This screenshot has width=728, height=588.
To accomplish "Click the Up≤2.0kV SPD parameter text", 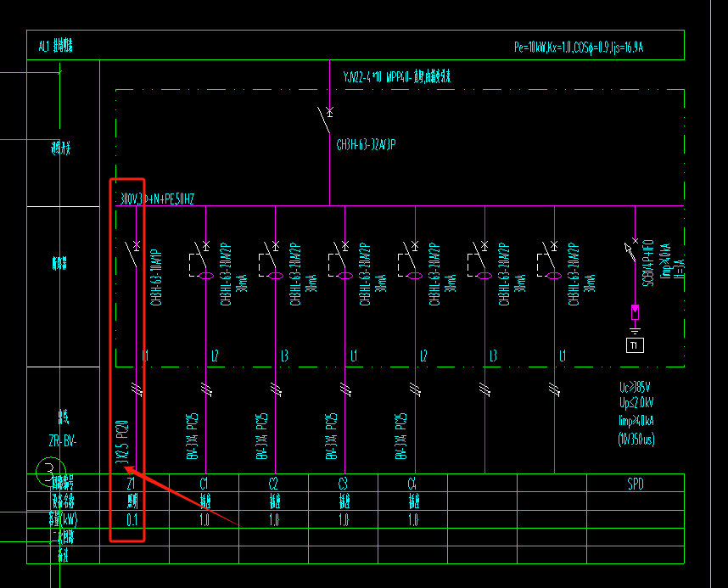I will click(x=636, y=402).
